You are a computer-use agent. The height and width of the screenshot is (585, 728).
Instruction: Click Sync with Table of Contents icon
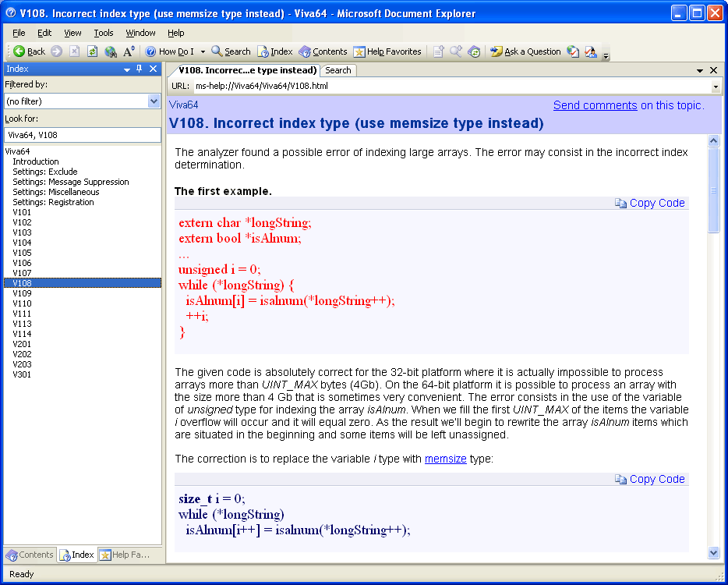474,51
